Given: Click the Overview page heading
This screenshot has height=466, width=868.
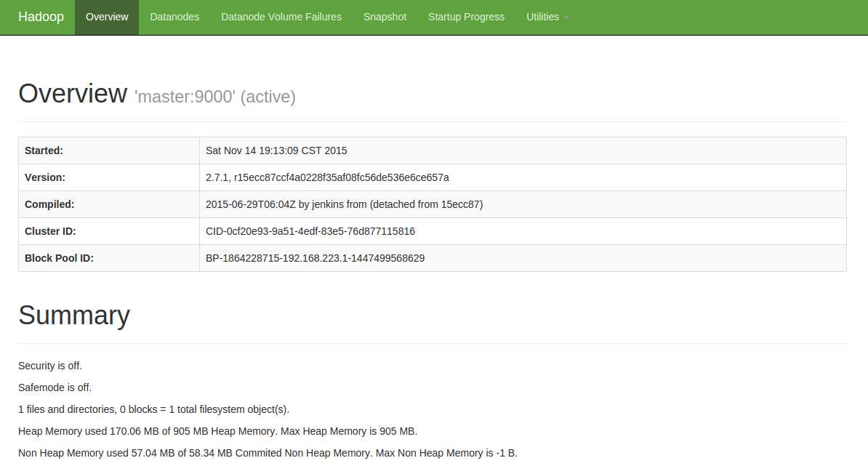Looking at the screenshot, I should (x=73, y=93).
